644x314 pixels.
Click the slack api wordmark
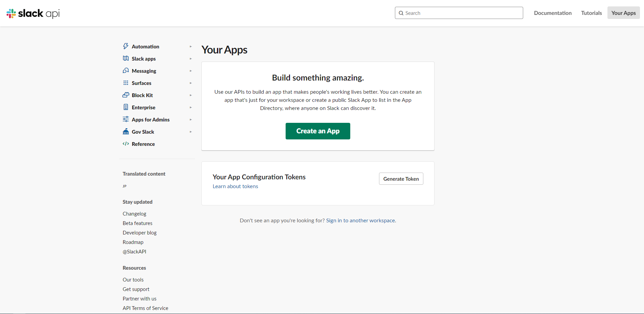pyautogui.click(x=39, y=13)
